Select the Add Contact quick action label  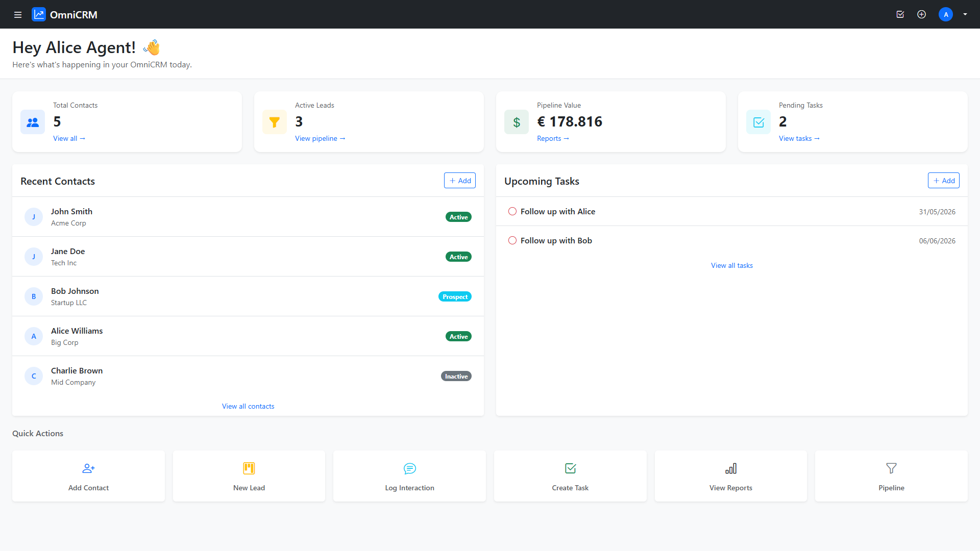(88, 488)
